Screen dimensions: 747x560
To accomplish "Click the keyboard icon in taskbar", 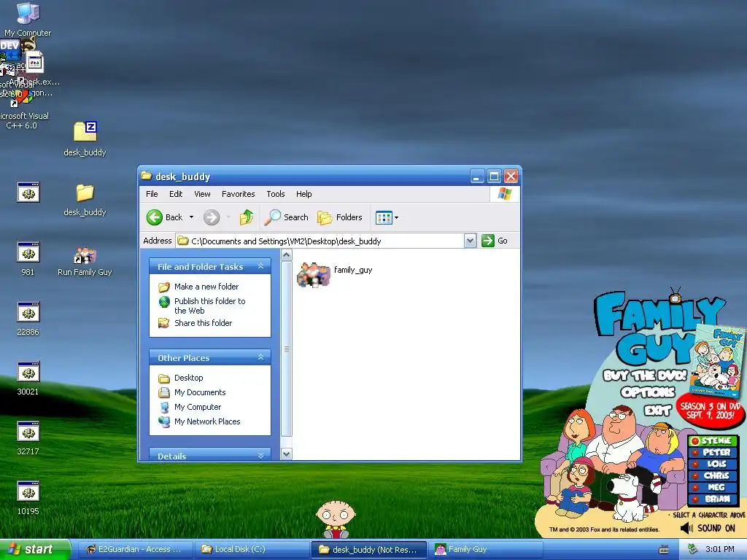I will 664,550.
